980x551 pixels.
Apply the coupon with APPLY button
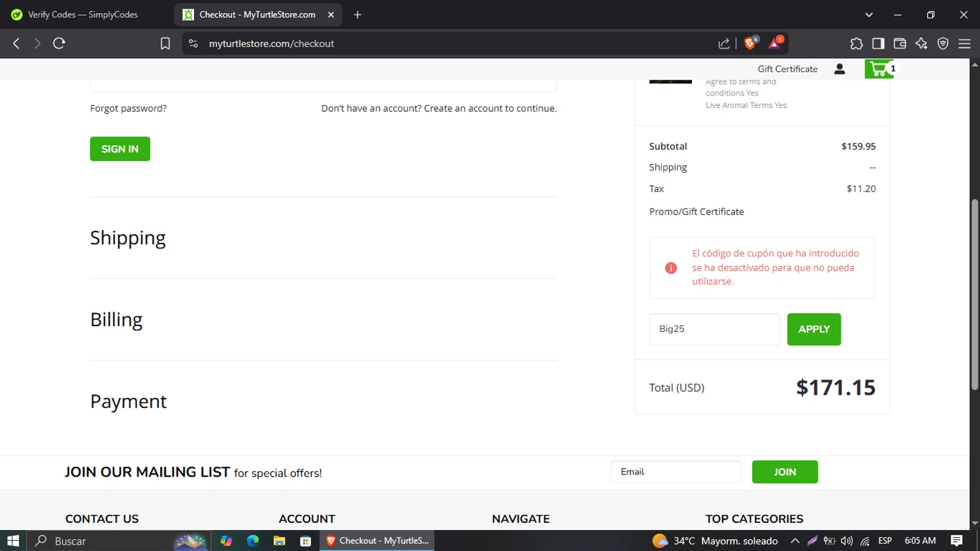814,329
